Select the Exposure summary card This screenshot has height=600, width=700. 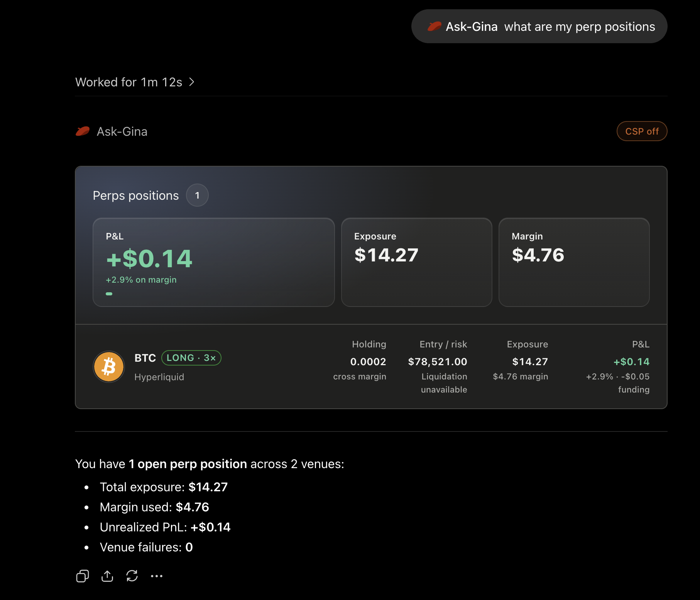click(416, 262)
